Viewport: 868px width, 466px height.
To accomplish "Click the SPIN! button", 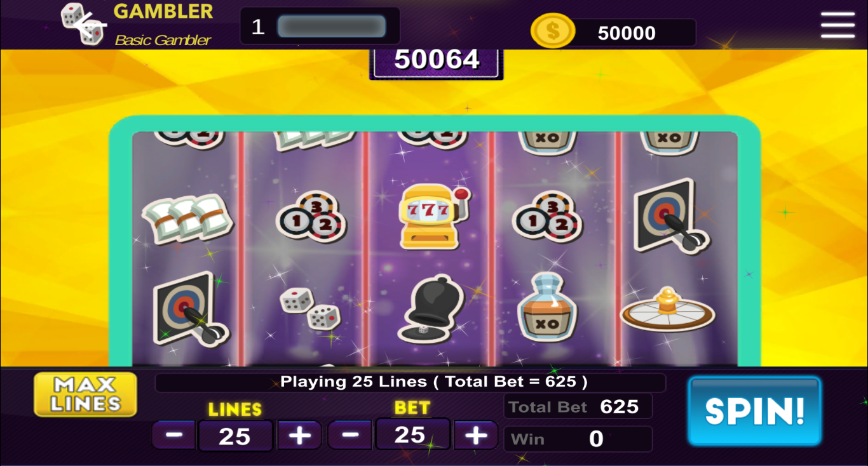I will (x=755, y=411).
